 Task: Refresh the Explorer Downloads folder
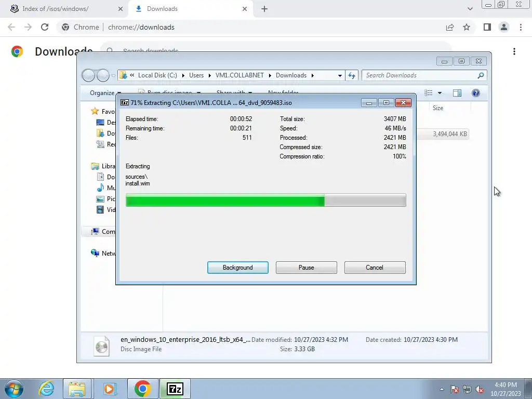click(x=352, y=75)
